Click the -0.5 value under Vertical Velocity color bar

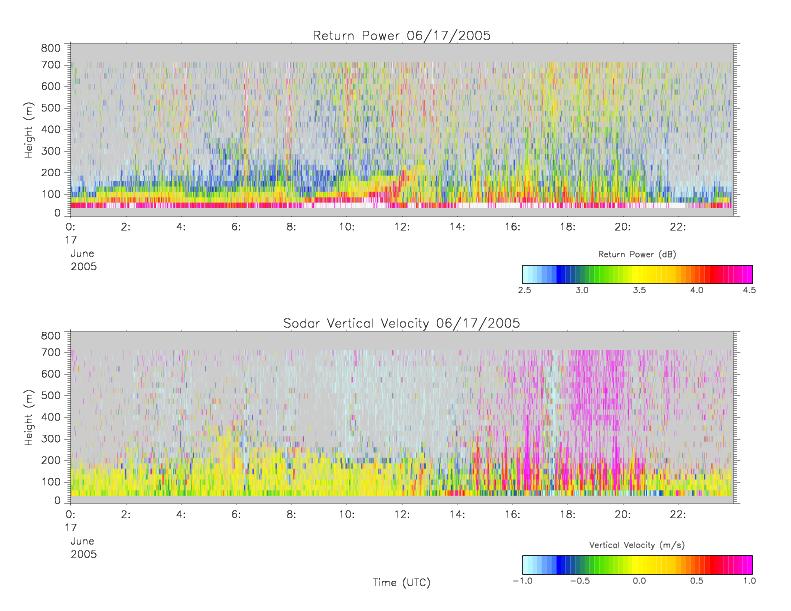(x=580, y=581)
